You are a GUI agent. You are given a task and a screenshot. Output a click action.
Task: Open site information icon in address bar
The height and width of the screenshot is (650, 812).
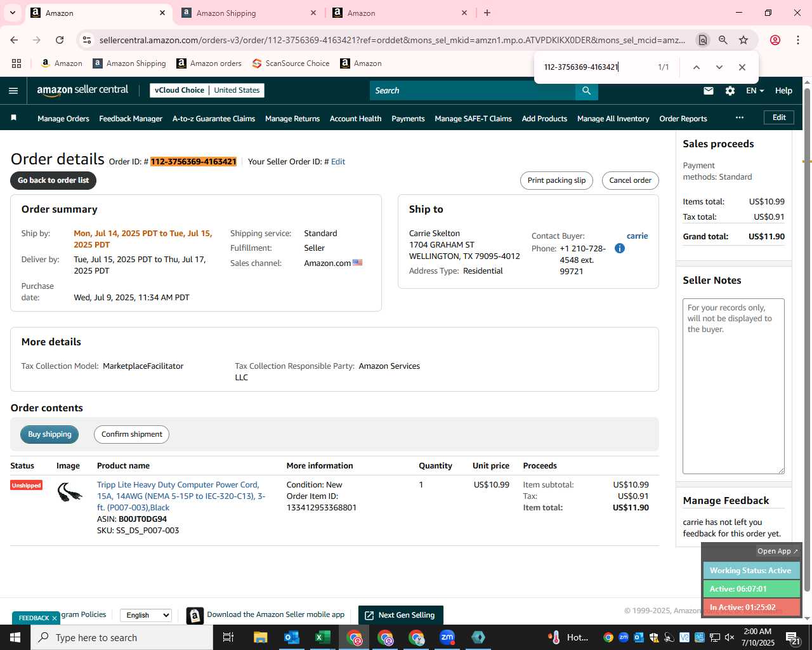[87, 40]
